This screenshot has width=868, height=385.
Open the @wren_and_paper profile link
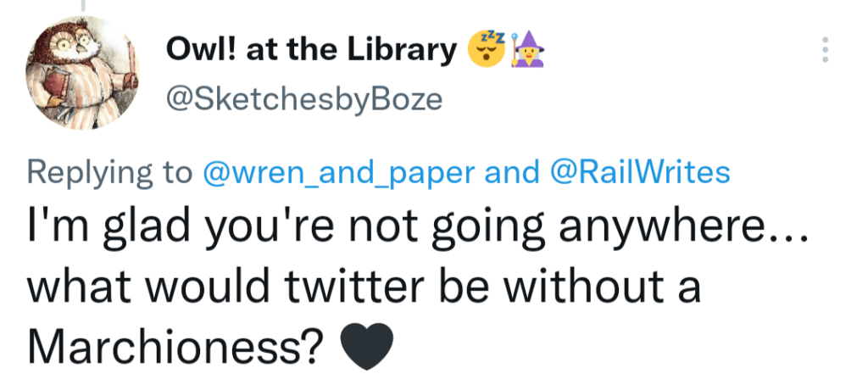pos(339,173)
